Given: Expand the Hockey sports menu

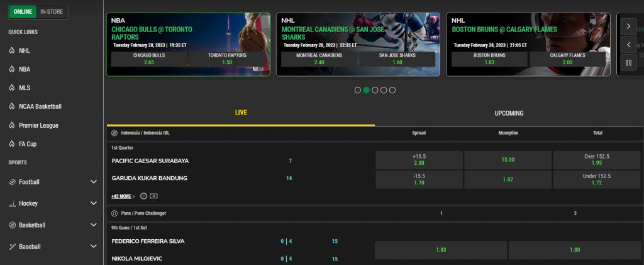Looking at the screenshot, I should [94, 203].
